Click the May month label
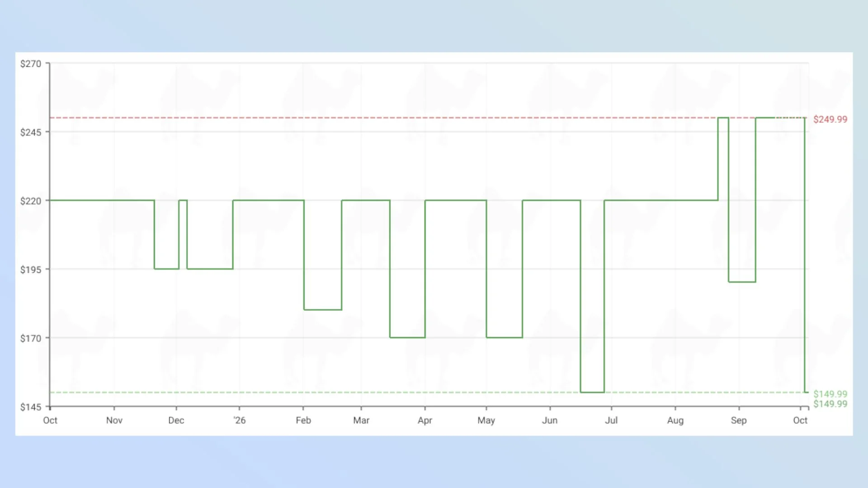 click(486, 420)
